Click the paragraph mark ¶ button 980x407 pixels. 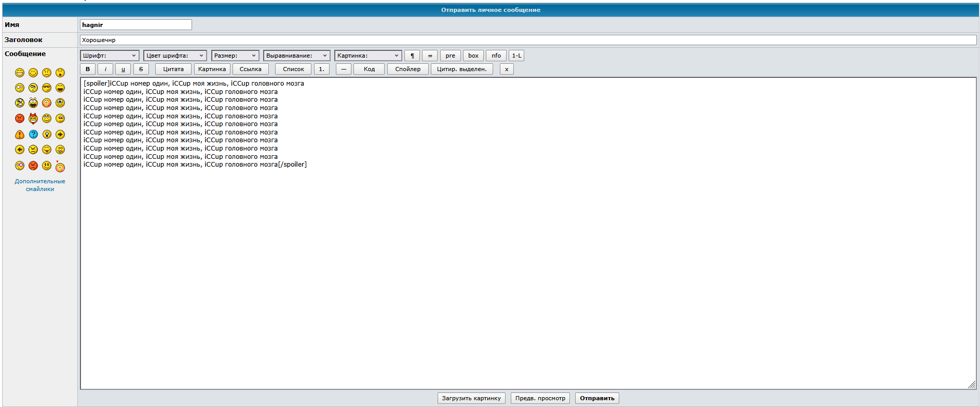coord(412,56)
